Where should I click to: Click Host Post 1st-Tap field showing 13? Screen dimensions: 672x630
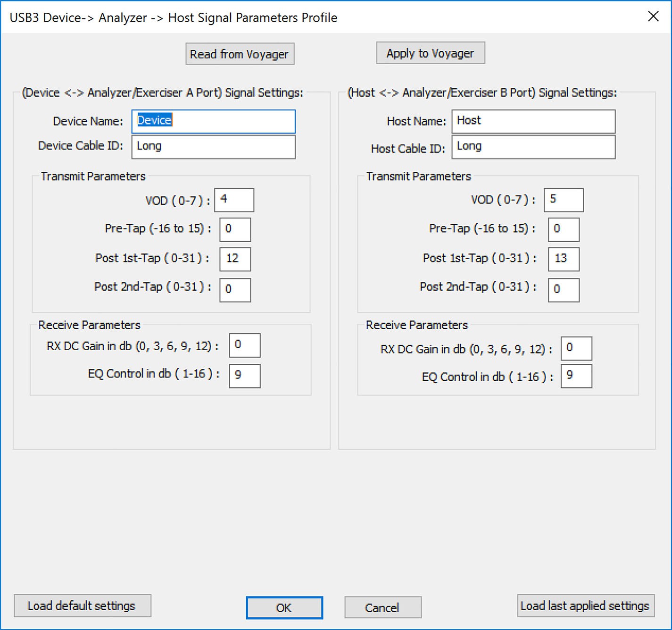pyautogui.click(x=564, y=259)
